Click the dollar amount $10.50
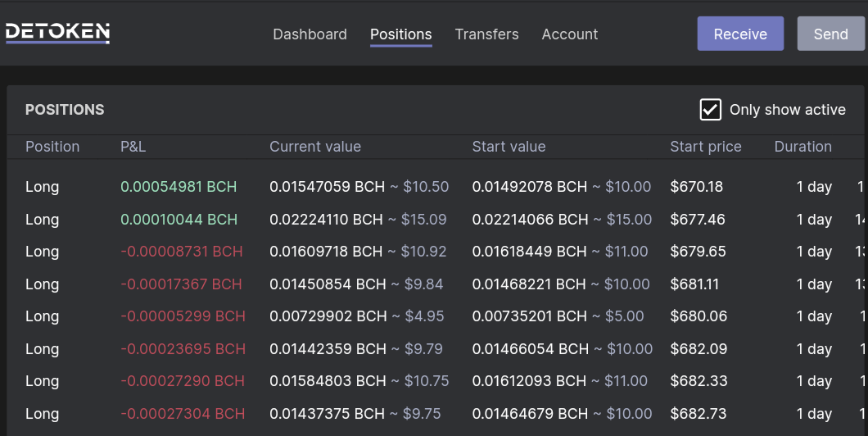The image size is (868, 436). tap(426, 187)
